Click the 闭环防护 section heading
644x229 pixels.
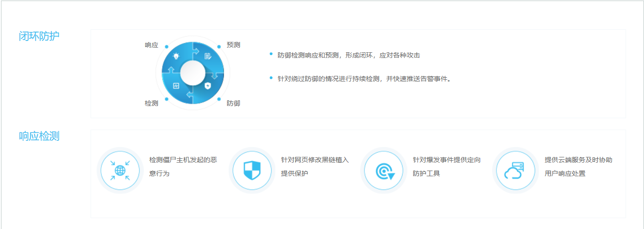pyautogui.click(x=39, y=36)
